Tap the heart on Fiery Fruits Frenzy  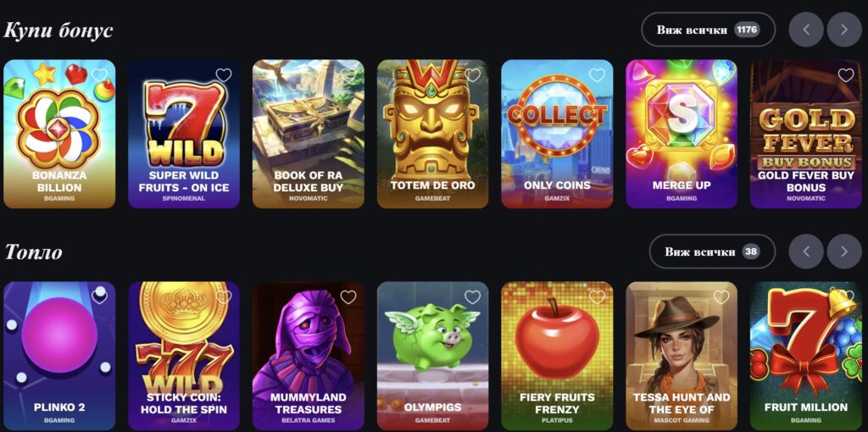[597, 297]
